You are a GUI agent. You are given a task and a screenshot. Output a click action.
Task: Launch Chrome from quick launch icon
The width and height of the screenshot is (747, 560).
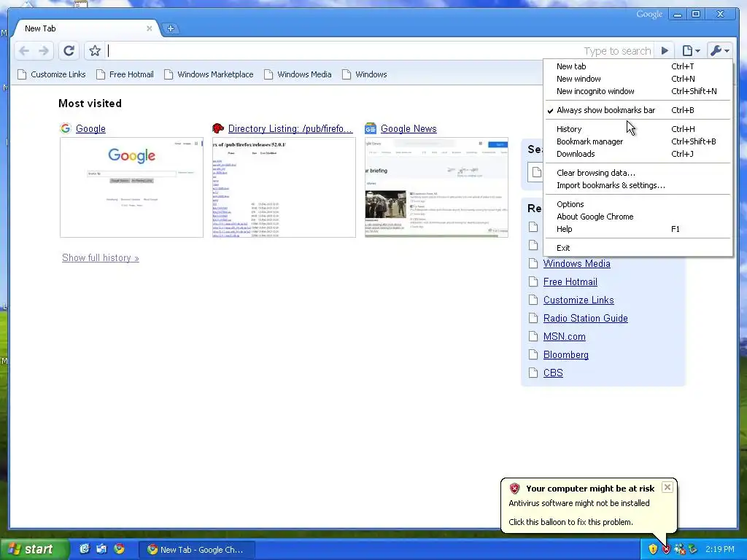tap(119, 549)
